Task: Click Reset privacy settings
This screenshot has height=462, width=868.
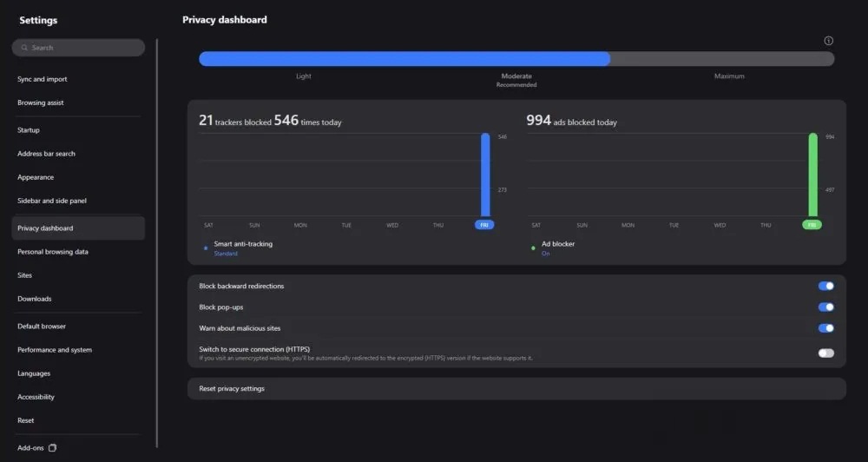Action: coord(232,388)
